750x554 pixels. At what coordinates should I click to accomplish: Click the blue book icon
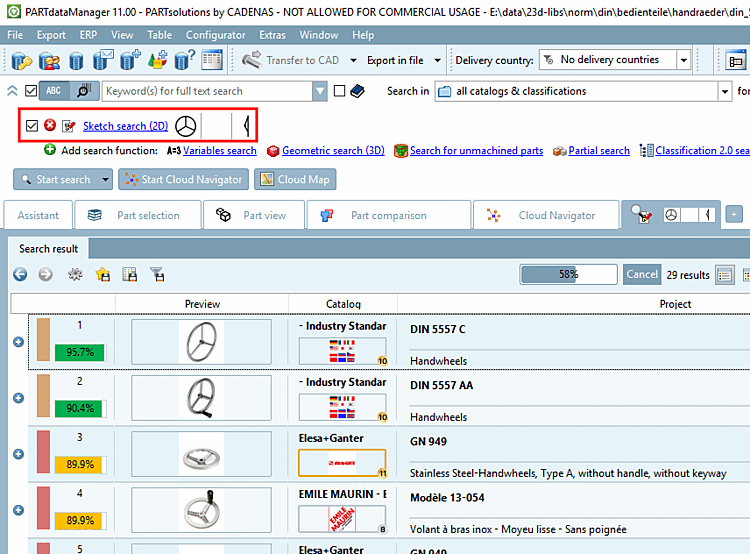point(357,91)
